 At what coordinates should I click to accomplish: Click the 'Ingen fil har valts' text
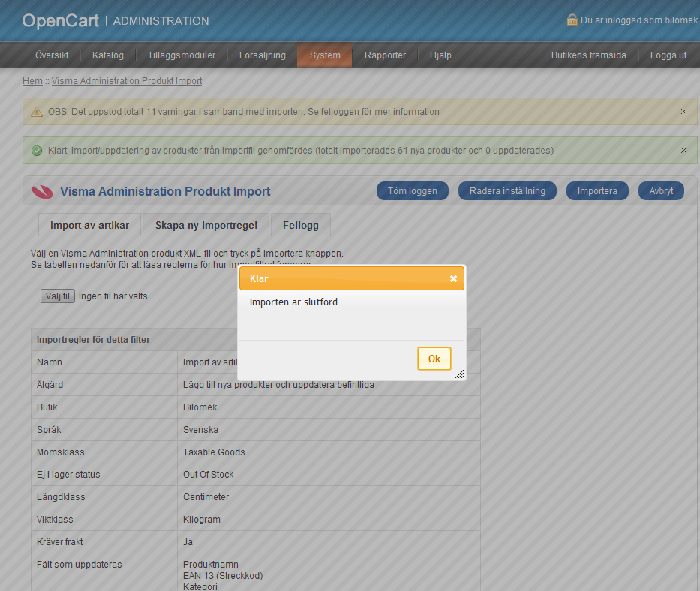(x=113, y=296)
